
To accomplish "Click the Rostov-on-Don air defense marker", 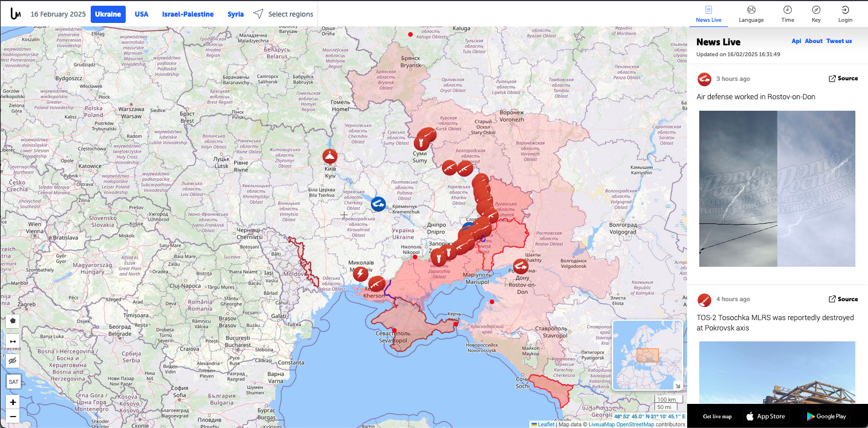I will [x=521, y=266].
